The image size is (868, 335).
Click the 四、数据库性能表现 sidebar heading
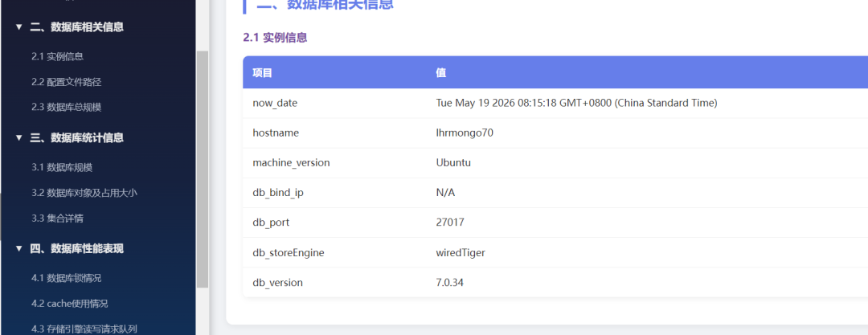tap(76, 248)
